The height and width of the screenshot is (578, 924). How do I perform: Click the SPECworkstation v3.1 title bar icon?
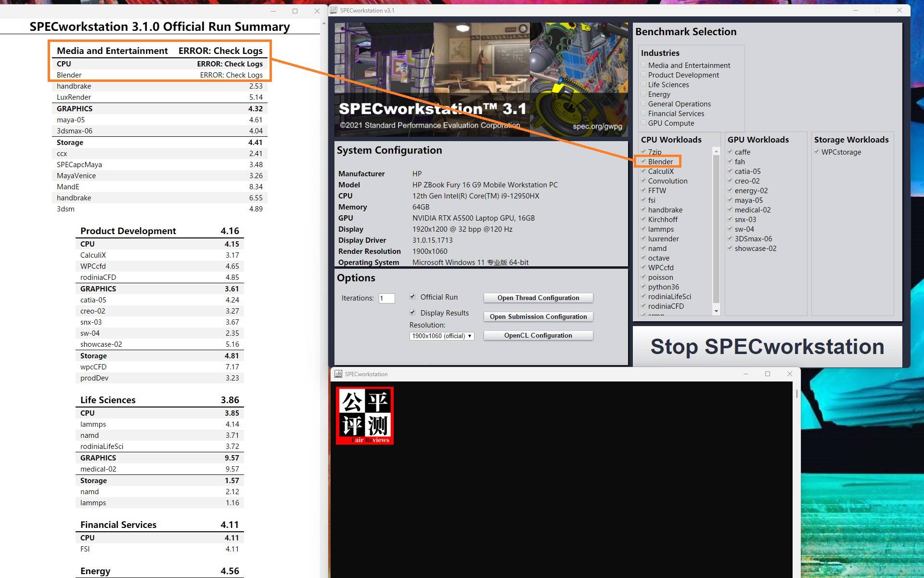point(334,10)
